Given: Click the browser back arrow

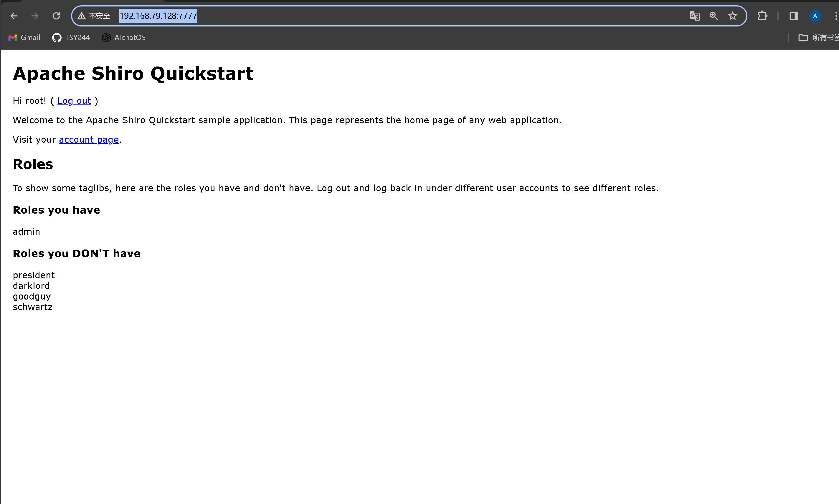Looking at the screenshot, I should coord(14,16).
